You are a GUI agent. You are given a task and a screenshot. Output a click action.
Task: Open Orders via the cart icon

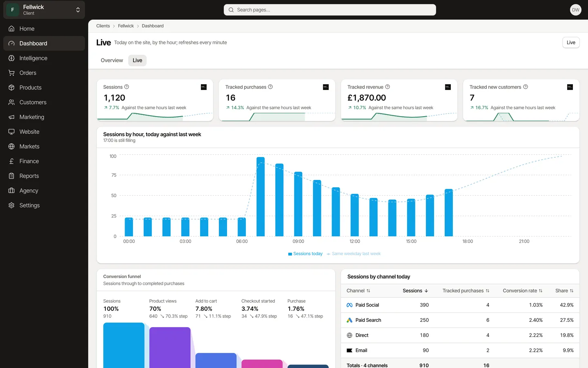point(11,73)
